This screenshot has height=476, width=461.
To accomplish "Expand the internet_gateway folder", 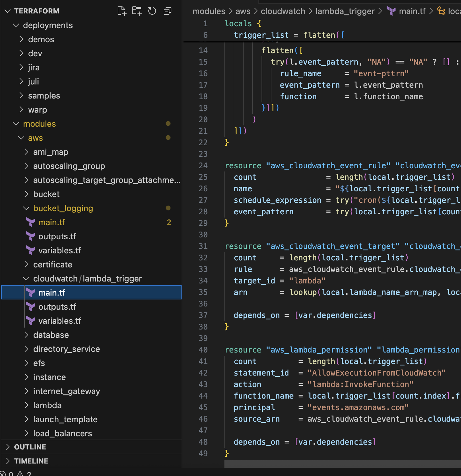I will 26,391.
